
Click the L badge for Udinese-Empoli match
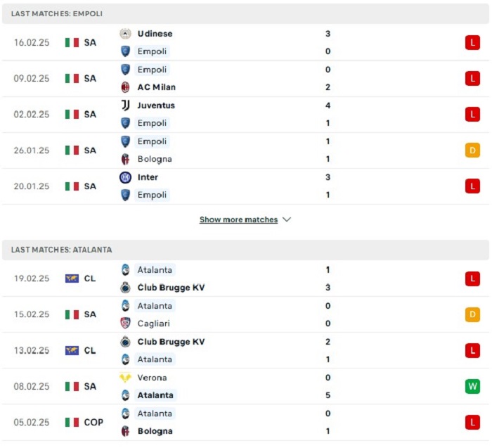pyautogui.click(x=472, y=42)
